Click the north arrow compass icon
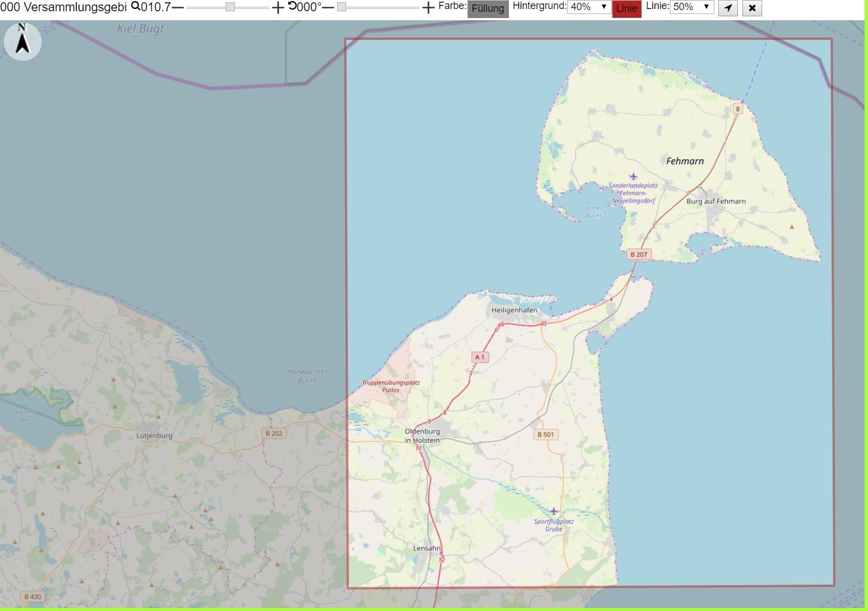The image size is (868, 611). coord(23,42)
